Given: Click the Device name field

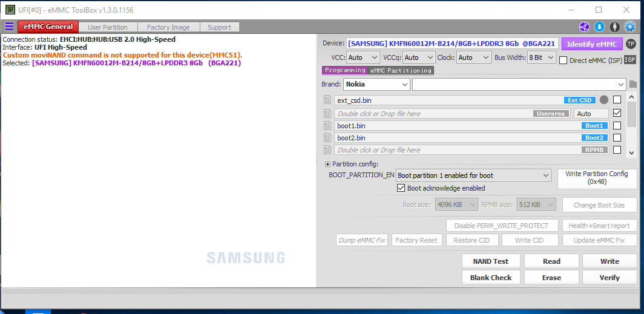Looking at the screenshot, I should pos(453,44).
